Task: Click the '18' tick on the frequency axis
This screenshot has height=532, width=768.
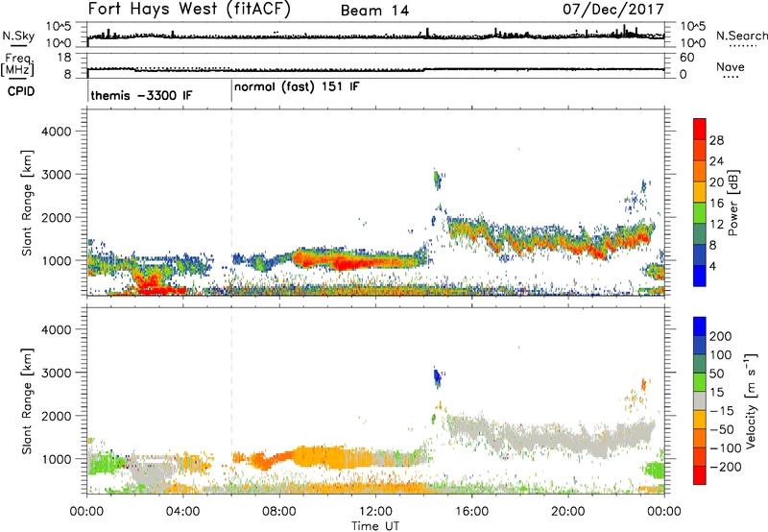Action: [64, 58]
